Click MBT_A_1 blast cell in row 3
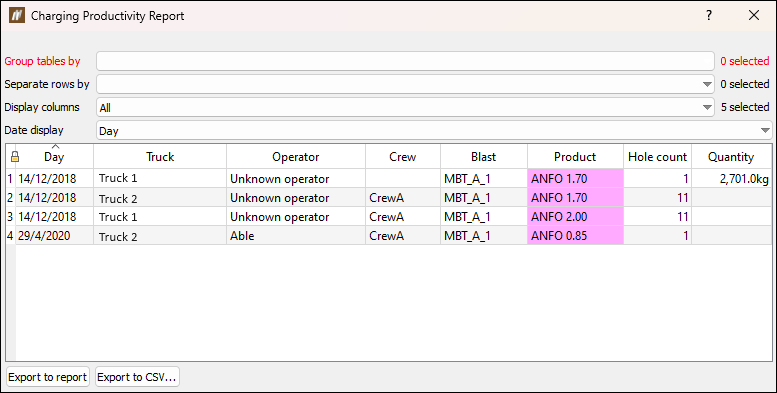The height and width of the screenshot is (393, 777). point(484,217)
